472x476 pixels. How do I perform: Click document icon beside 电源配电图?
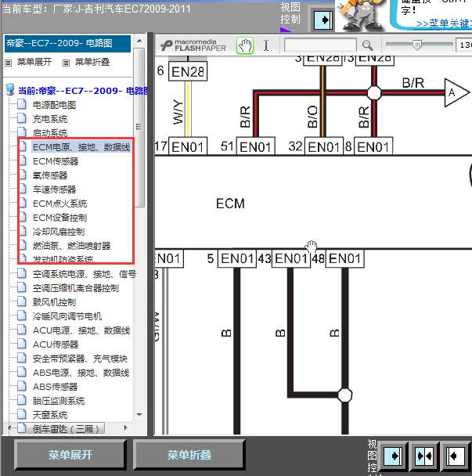pos(22,104)
